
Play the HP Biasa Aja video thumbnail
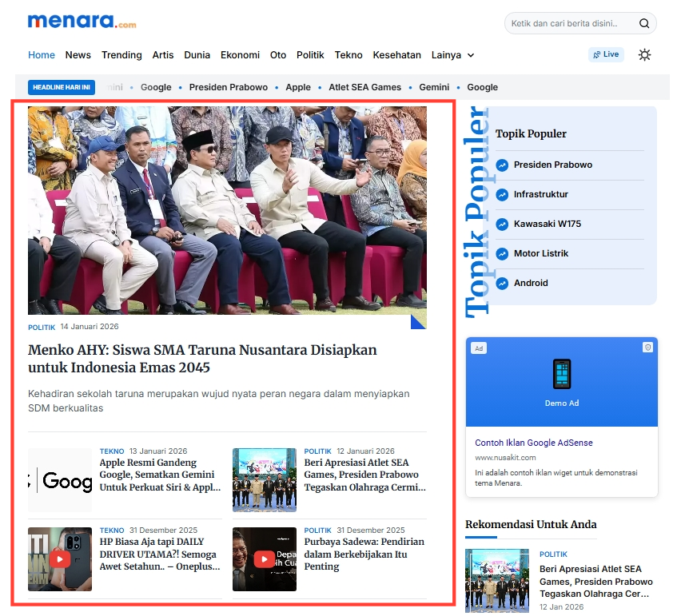pyautogui.click(x=60, y=559)
